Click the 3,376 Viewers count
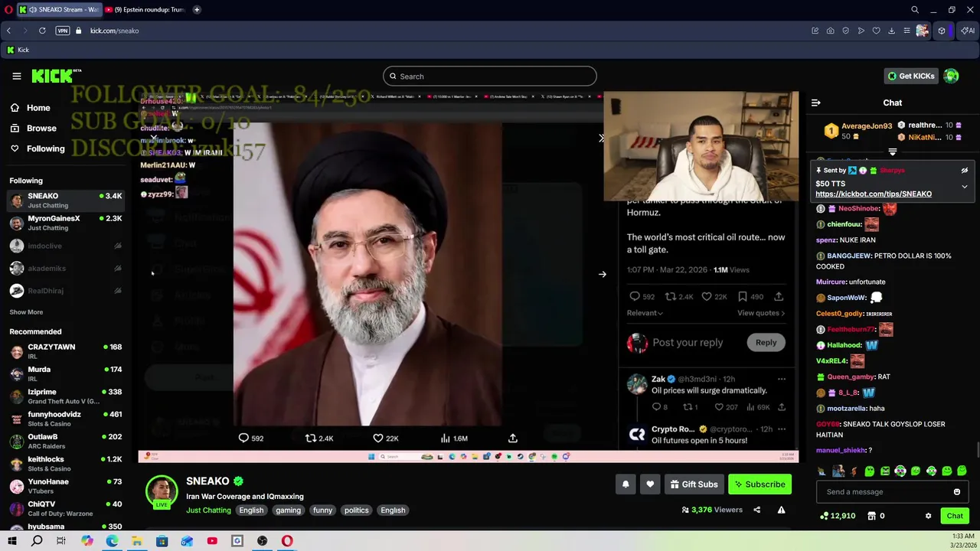This screenshot has height=551, width=980. click(712, 510)
